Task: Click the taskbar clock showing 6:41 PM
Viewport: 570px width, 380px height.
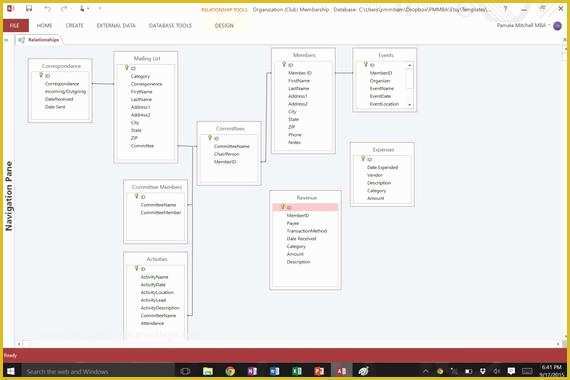Action: pos(551,367)
